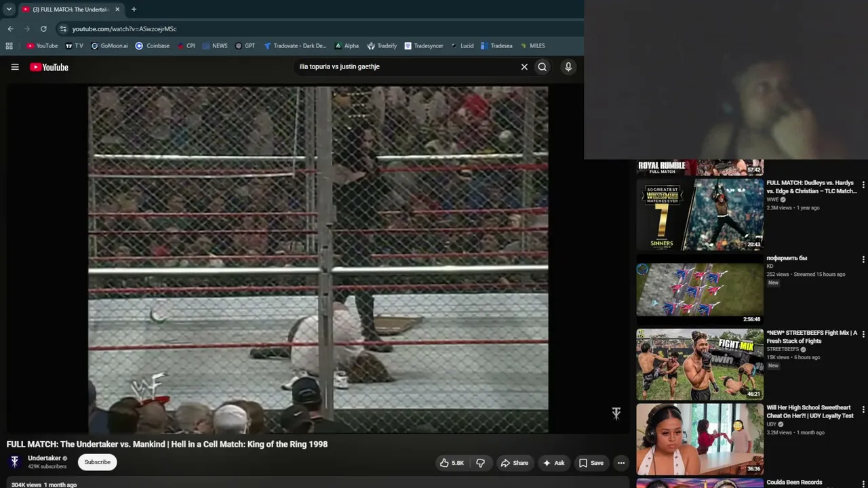Go forward in browser history
This screenshot has height=488, width=868.
coord(27,28)
